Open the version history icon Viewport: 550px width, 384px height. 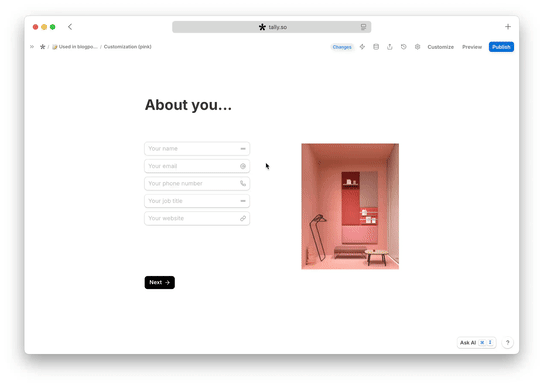point(404,47)
